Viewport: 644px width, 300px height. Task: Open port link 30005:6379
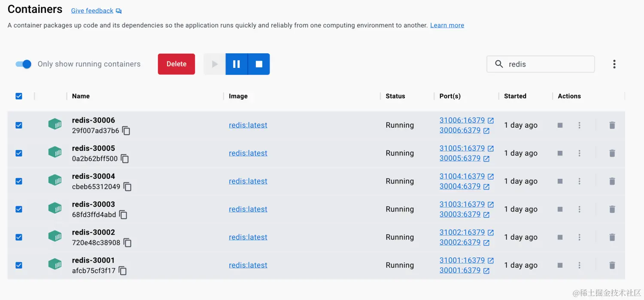[x=460, y=158]
